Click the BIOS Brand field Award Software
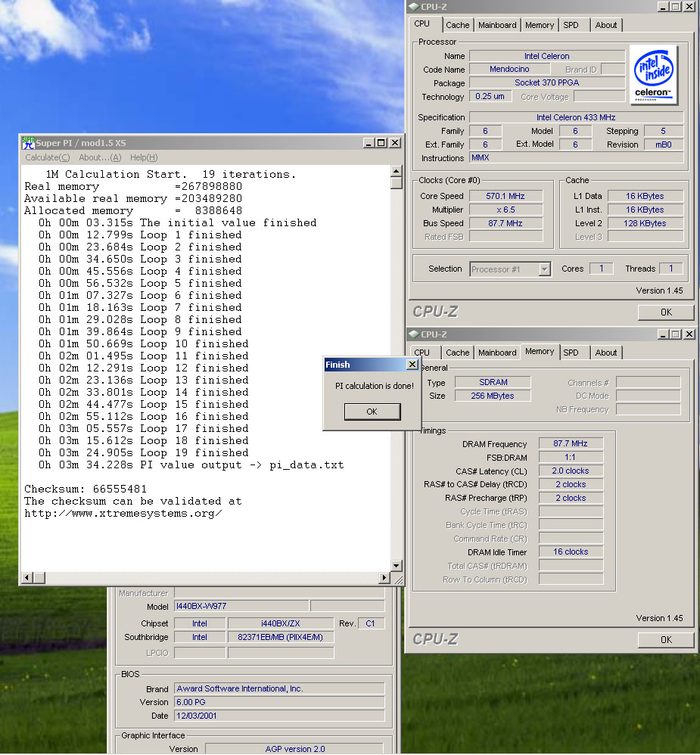This screenshot has width=700, height=755. [x=279, y=688]
